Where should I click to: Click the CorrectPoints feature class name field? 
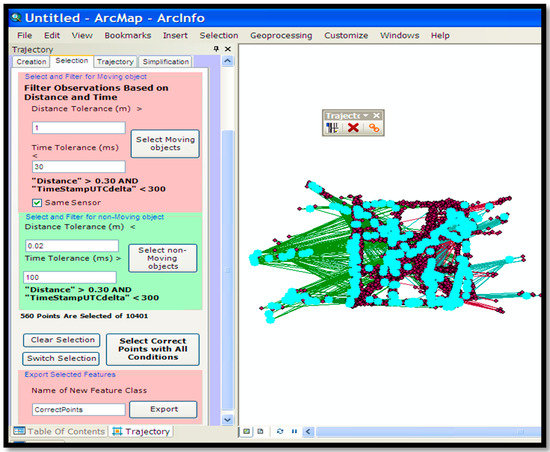point(79,409)
